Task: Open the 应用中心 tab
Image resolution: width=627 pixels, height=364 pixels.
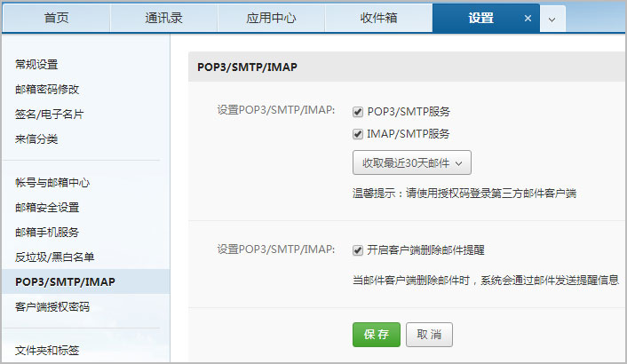Action: click(271, 18)
